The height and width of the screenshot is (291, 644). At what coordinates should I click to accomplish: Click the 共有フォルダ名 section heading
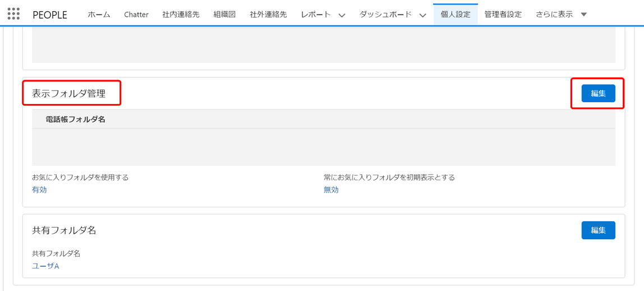64,230
